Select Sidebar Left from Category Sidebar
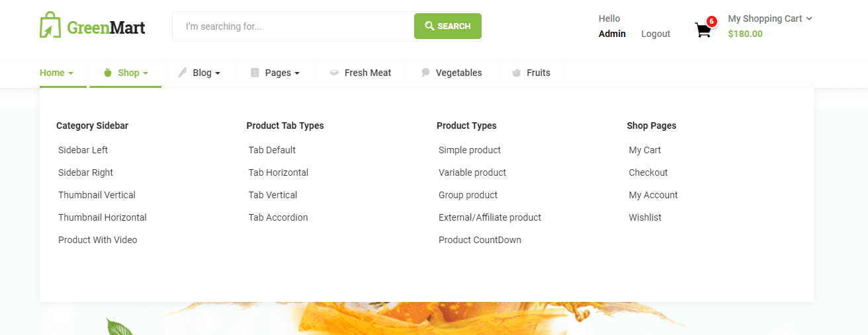The width and height of the screenshot is (868, 335). 83,150
